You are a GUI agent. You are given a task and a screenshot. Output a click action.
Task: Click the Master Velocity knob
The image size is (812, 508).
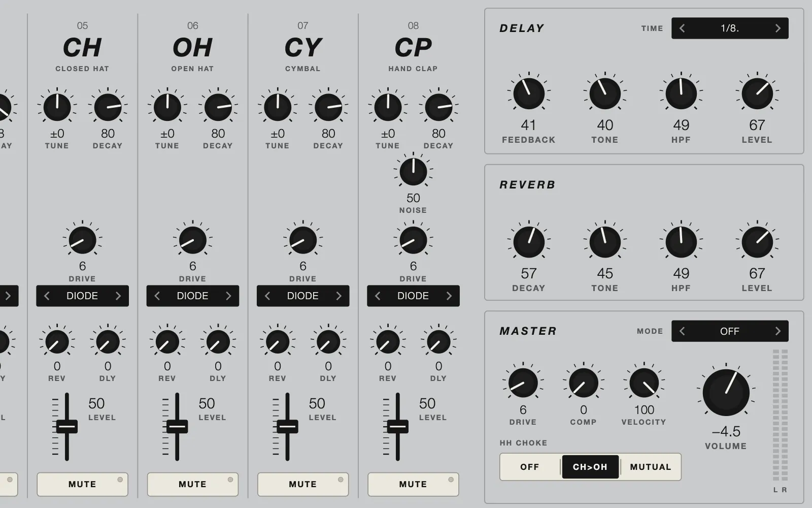pyautogui.click(x=644, y=383)
